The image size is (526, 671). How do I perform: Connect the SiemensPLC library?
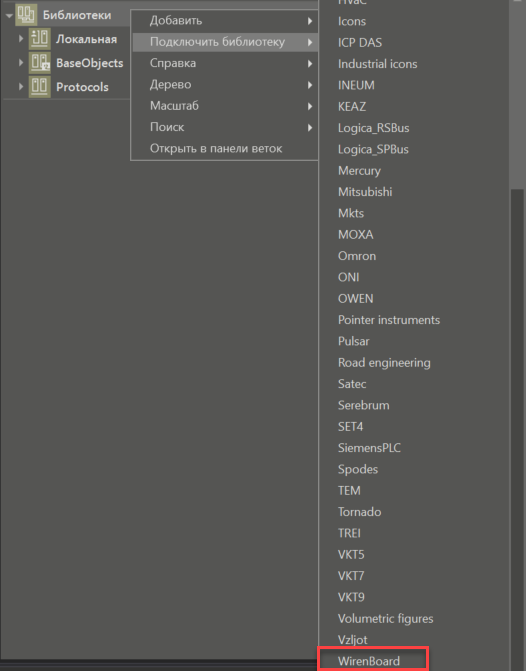pos(369,448)
